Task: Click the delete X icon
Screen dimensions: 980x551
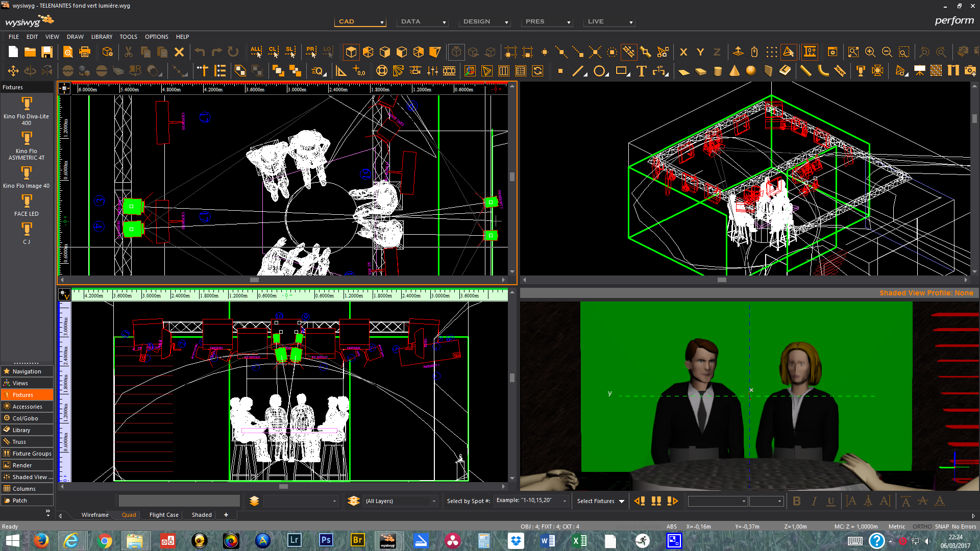Action: tap(179, 52)
